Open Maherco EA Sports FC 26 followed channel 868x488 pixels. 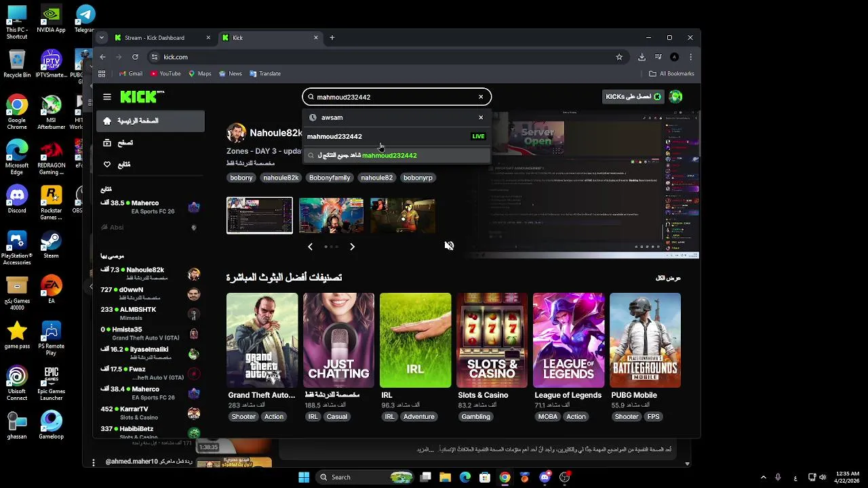pos(151,207)
